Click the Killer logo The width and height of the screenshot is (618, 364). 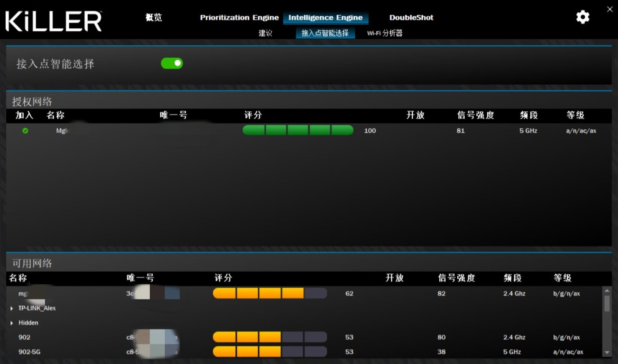pos(54,21)
